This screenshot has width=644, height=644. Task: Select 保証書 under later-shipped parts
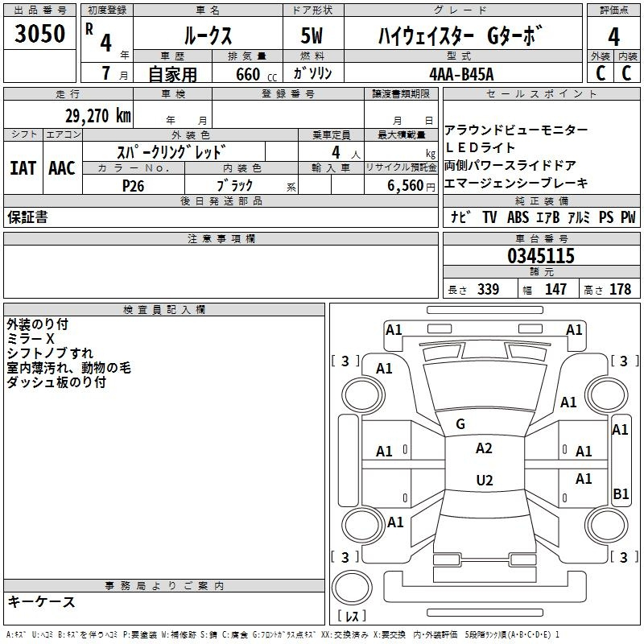[27, 217]
